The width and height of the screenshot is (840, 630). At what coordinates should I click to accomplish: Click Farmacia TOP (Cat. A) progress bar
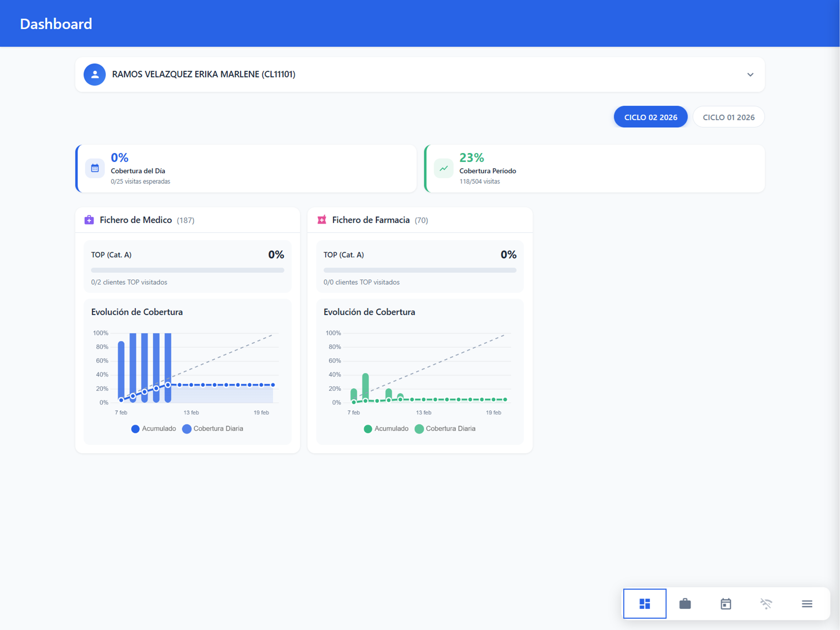[420, 270]
